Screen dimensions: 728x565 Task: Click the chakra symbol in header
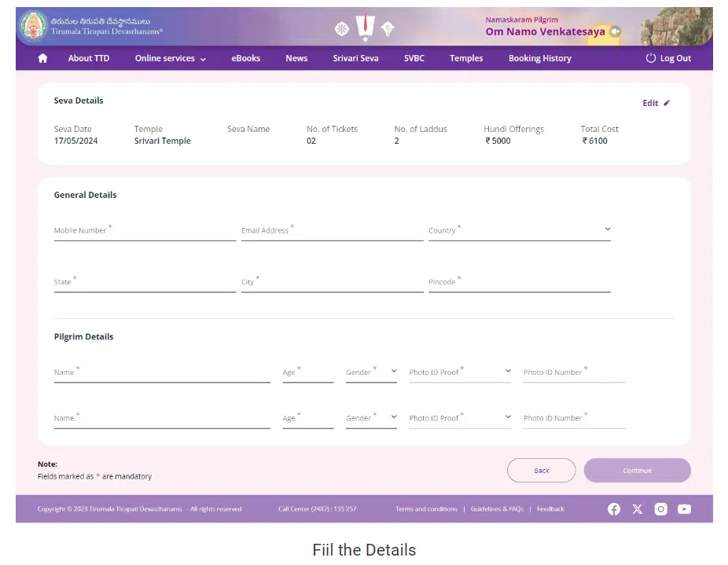342,29
